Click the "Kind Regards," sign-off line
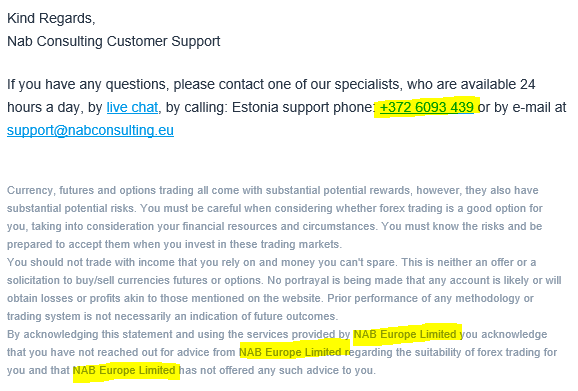The image size is (578, 391). (51, 18)
